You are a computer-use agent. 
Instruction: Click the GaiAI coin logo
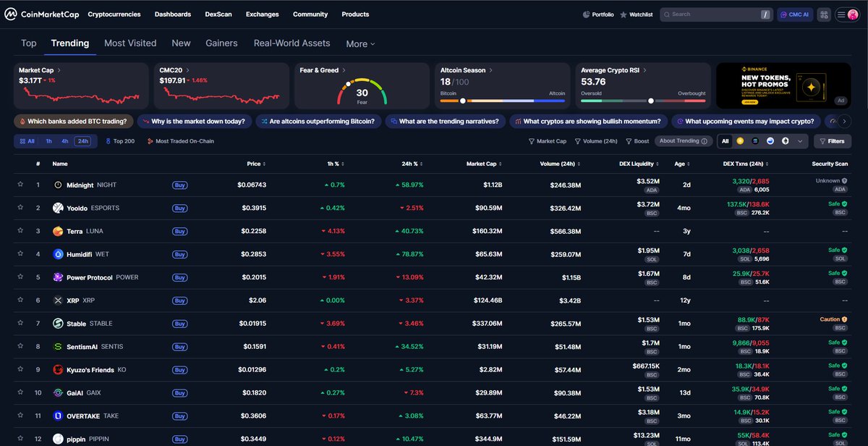click(58, 393)
